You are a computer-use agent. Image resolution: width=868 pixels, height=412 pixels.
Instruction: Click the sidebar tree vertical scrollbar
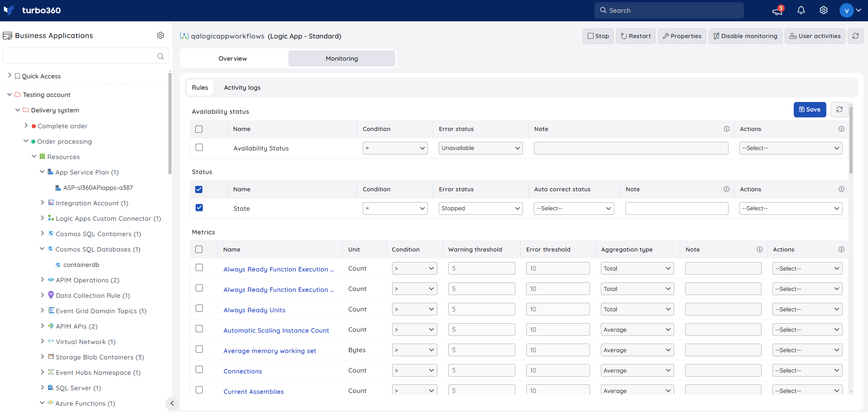[x=170, y=122]
